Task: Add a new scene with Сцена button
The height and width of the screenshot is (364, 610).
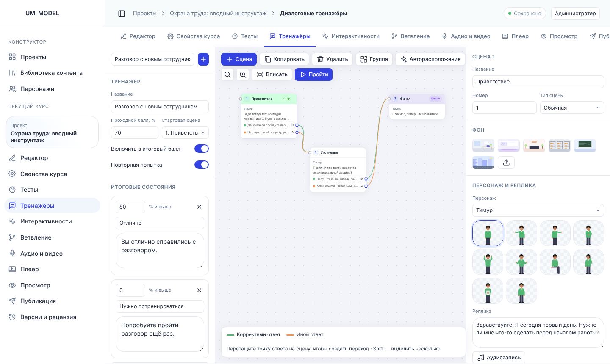Action: (239, 59)
